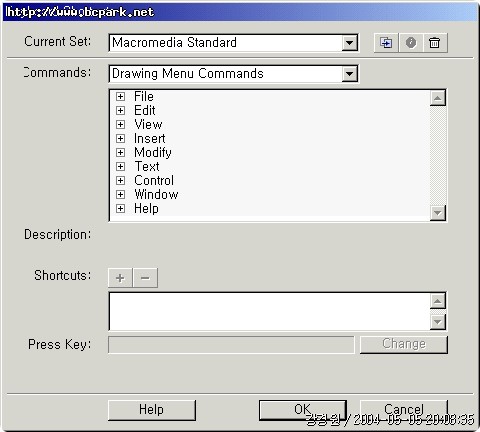480x432 pixels.
Task: Click the remove shortcut minus button
Action: point(145,278)
